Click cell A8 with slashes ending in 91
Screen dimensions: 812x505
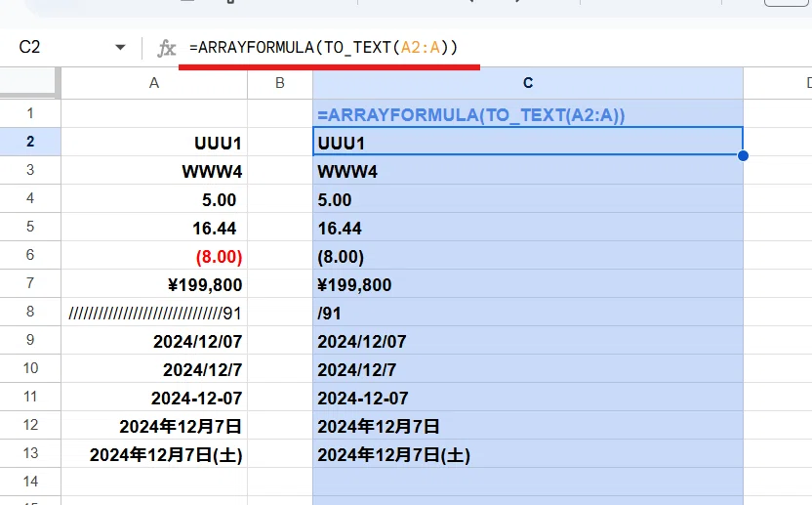[154, 313]
